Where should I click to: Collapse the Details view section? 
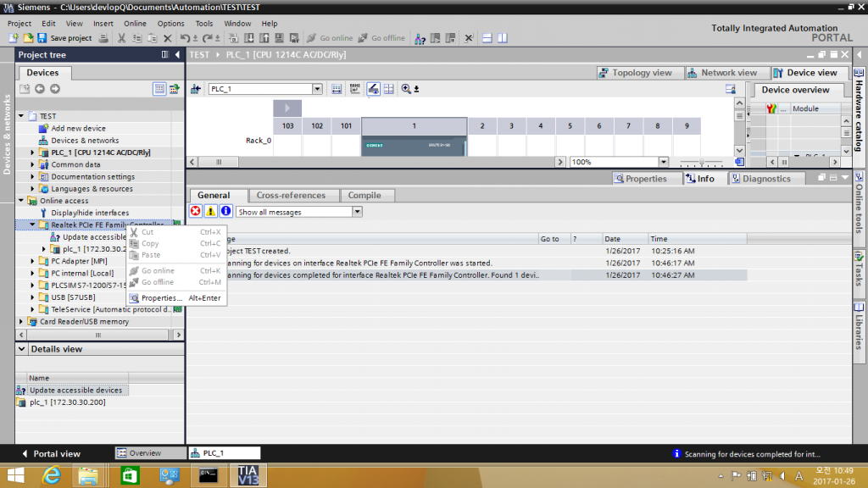[21, 349]
